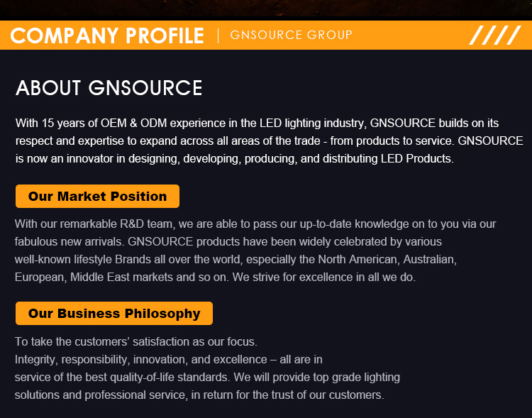Image resolution: width=532 pixels, height=418 pixels.
Task: Click the COMPANY PROFILE banner title
Action: (107, 35)
